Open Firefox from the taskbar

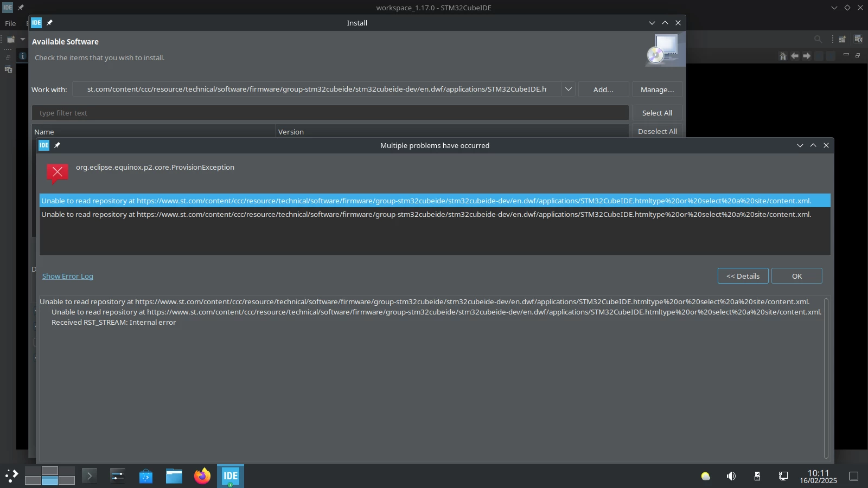point(202,476)
